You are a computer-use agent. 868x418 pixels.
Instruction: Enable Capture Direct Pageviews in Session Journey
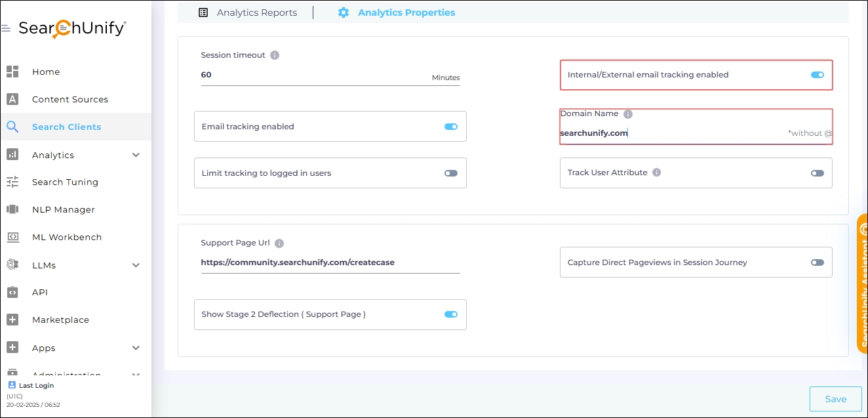click(x=817, y=262)
